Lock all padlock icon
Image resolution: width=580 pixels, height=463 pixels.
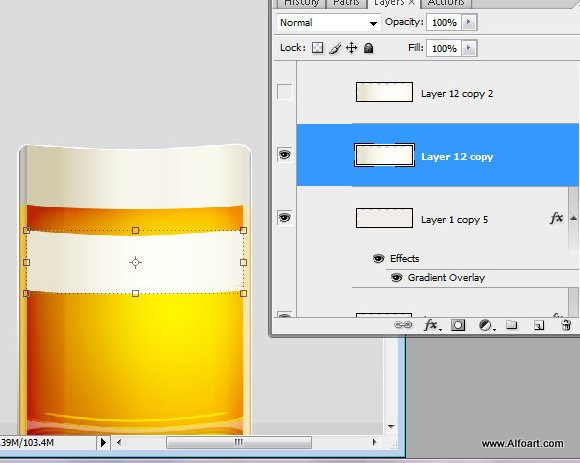click(368, 48)
